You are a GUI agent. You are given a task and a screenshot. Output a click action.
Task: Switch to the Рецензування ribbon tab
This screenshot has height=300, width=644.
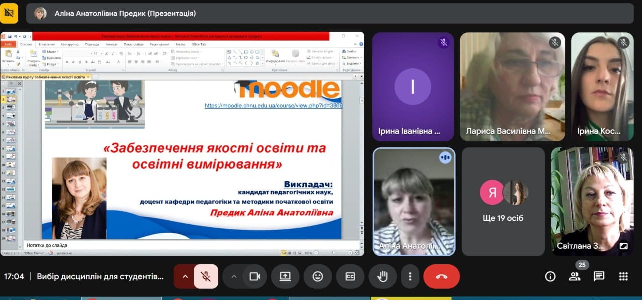pyautogui.click(x=159, y=44)
